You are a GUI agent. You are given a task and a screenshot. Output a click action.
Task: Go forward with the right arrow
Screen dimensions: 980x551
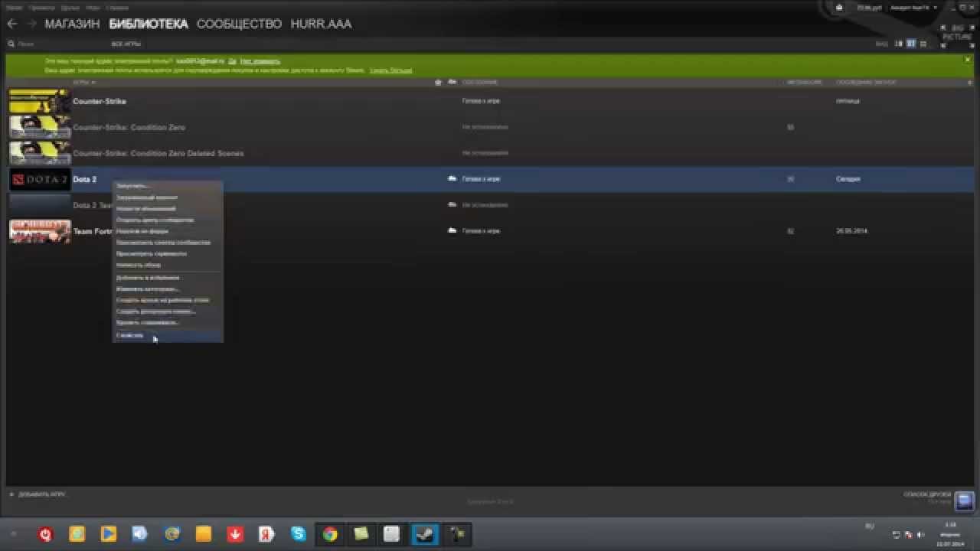pos(31,24)
